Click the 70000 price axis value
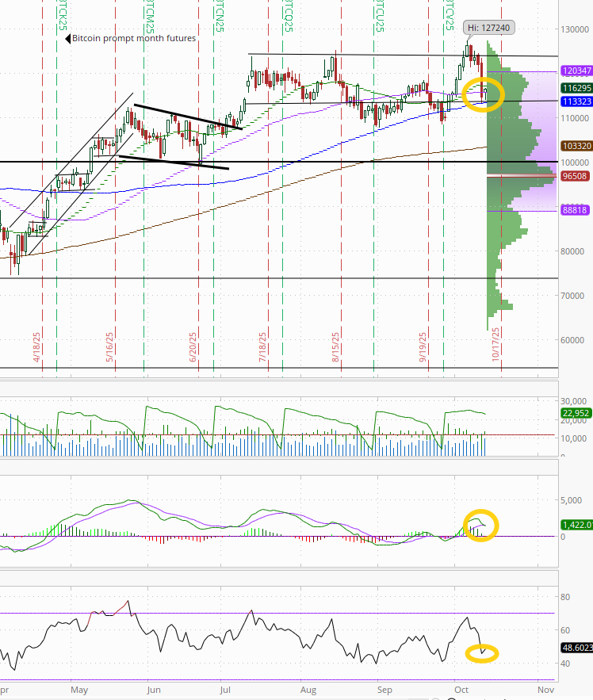The image size is (593, 700). pos(572,296)
